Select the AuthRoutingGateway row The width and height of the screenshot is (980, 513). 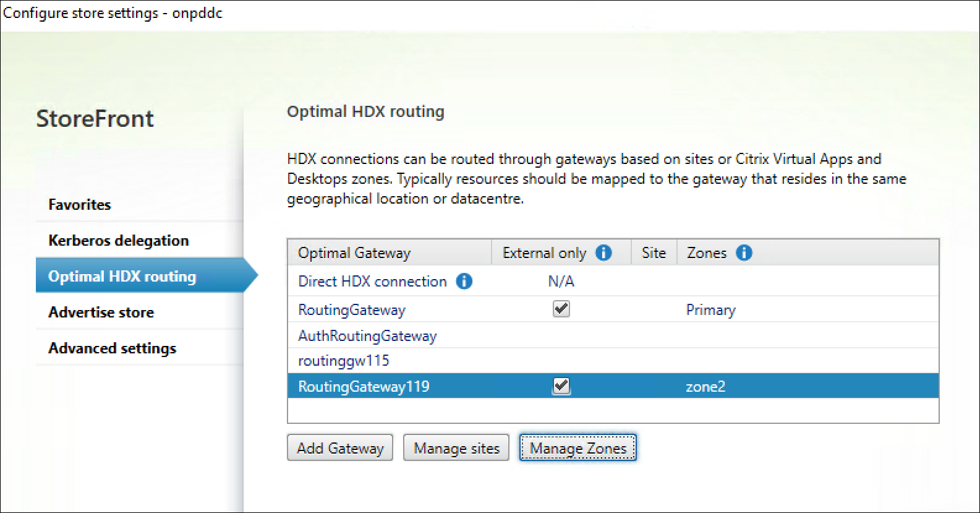click(367, 336)
